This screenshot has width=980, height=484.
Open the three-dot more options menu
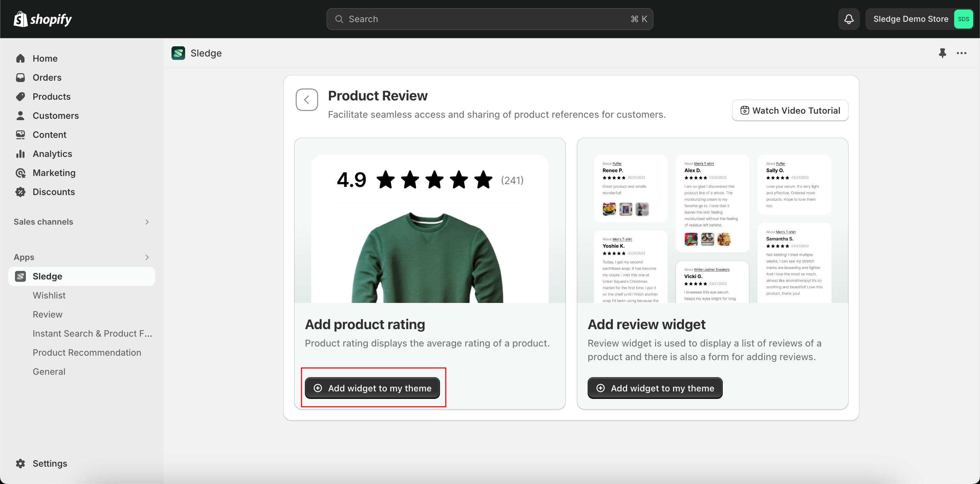(961, 53)
